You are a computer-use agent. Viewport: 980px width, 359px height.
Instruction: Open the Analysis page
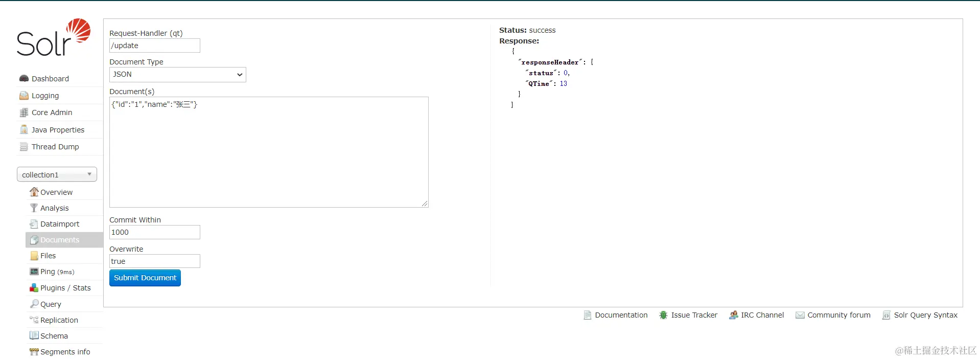[x=54, y=208]
